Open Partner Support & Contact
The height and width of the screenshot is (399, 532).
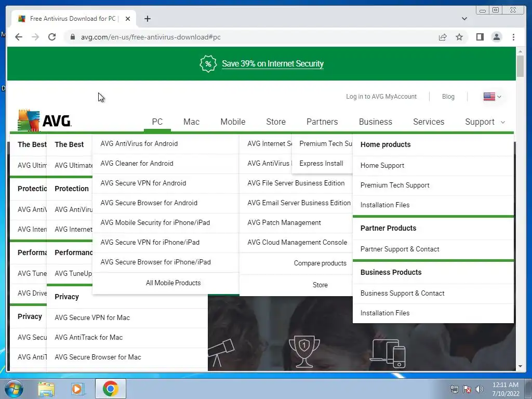pos(400,249)
